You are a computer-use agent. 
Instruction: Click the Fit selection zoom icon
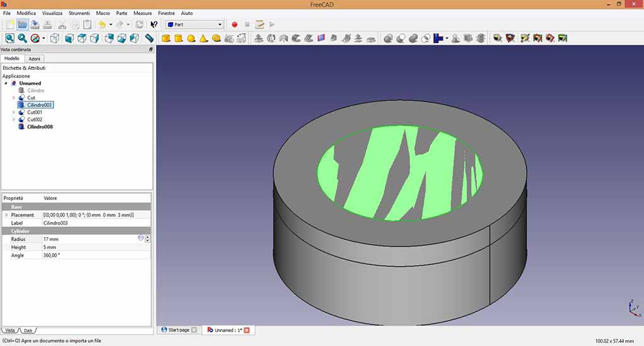click(x=23, y=38)
